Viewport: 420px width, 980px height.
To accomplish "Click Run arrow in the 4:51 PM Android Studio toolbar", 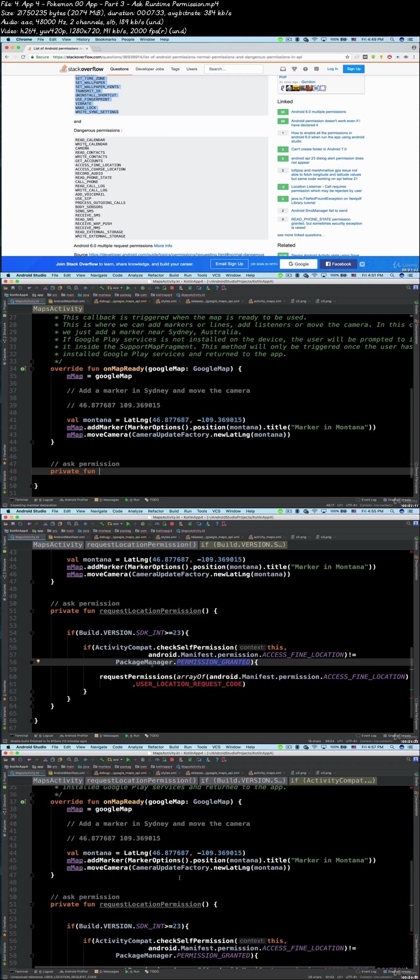I will tap(128, 288).
